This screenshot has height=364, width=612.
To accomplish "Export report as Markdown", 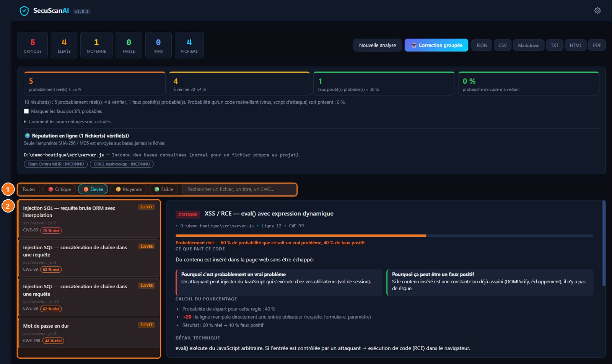I will [529, 45].
